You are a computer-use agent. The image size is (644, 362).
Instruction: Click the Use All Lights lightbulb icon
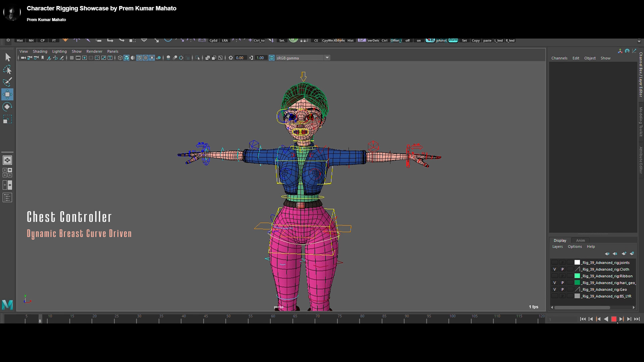[x=151, y=58]
